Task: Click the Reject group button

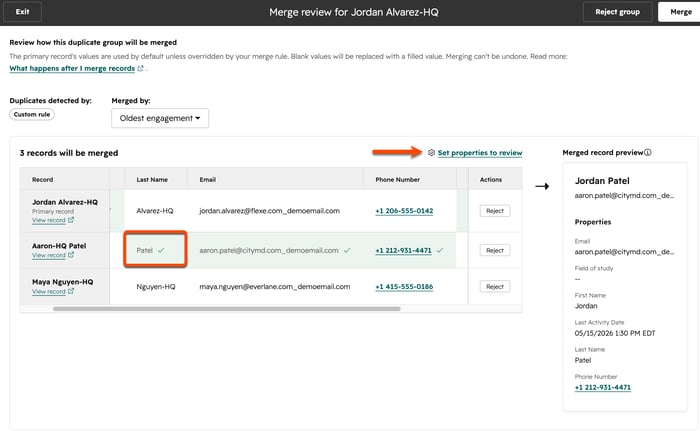Action: point(617,12)
